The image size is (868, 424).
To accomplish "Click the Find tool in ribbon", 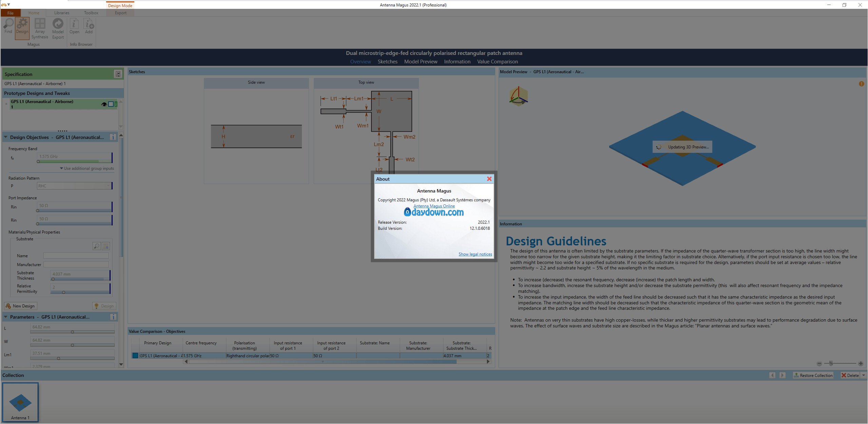I will 8,26.
